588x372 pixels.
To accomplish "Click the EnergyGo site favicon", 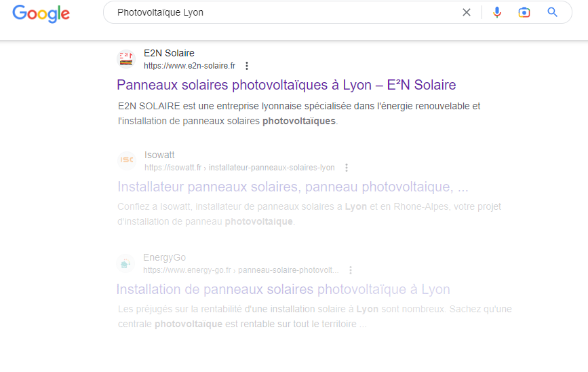I will point(125,263).
